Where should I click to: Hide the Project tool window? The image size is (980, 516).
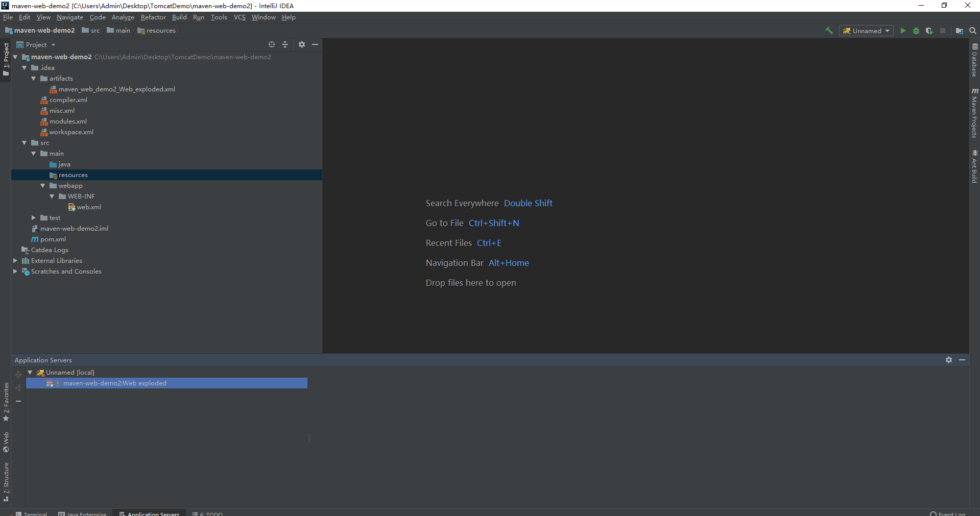[x=316, y=45]
